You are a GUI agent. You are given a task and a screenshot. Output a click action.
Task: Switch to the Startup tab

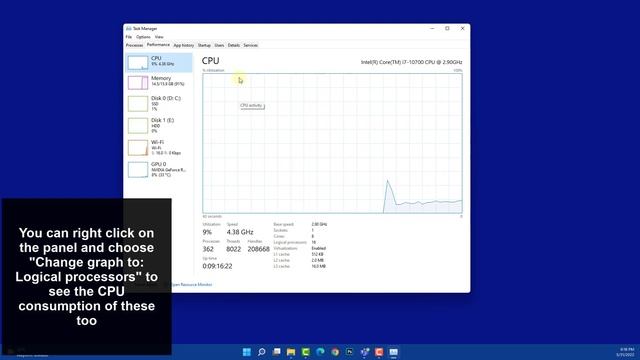204,45
